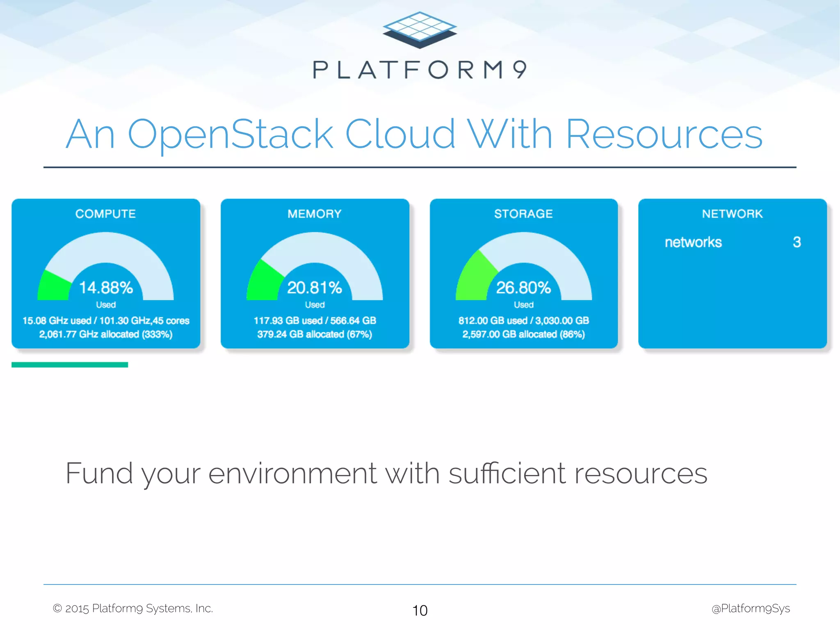The height and width of the screenshot is (630, 840).
Task: Open the MEMORY resource card header
Action: [315, 214]
